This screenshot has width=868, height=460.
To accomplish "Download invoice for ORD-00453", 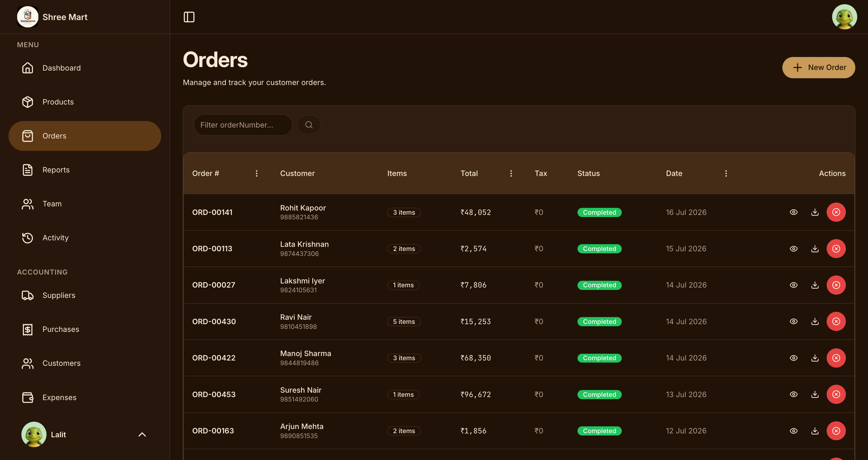I will tap(815, 394).
